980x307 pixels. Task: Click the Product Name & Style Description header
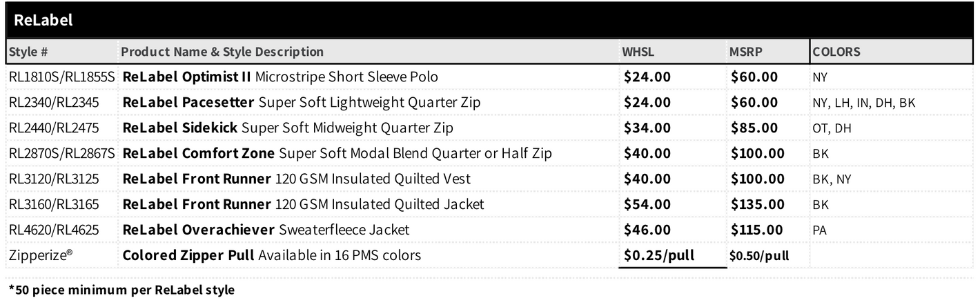tap(222, 52)
